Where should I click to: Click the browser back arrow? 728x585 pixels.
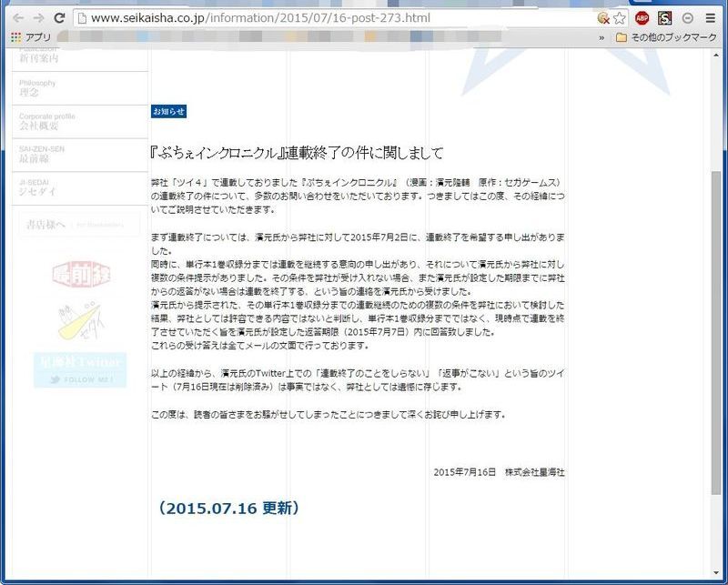pyautogui.click(x=17, y=18)
